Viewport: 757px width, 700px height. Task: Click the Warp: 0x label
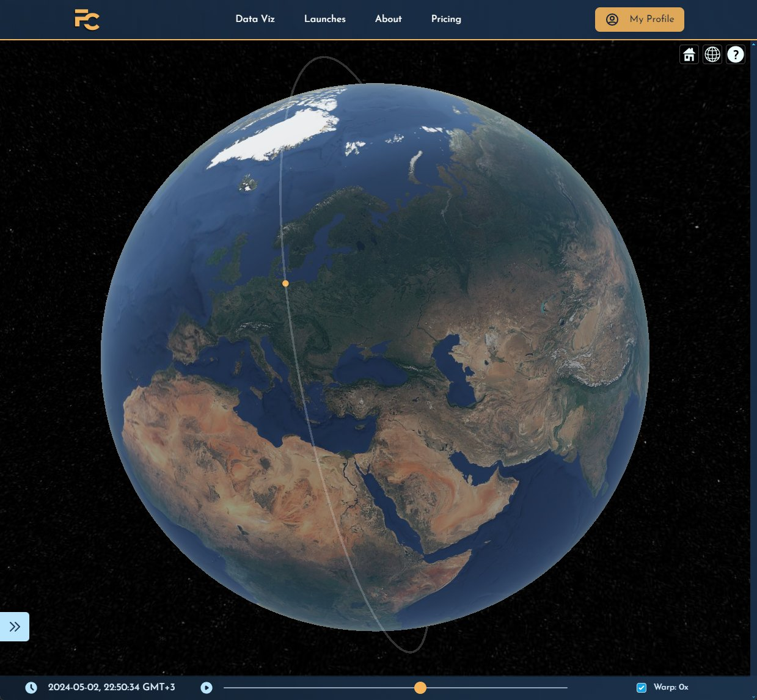670,687
